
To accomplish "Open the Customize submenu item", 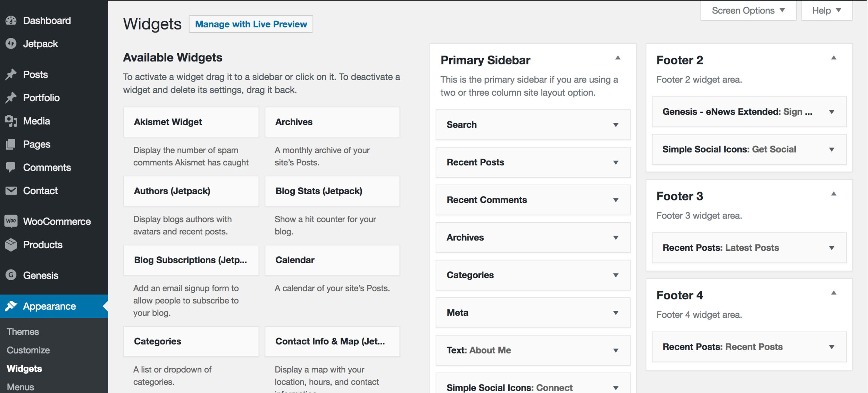I will pyautogui.click(x=28, y=350).
